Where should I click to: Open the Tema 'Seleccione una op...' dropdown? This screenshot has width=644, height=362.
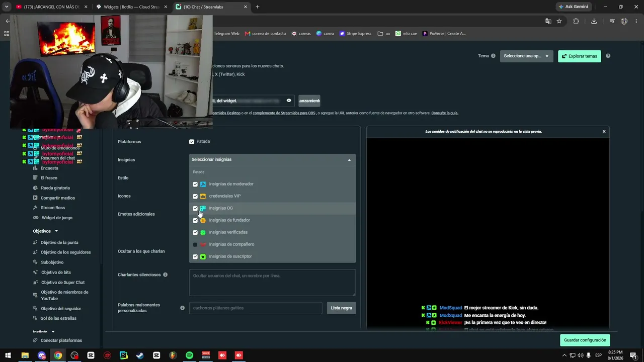coord(526,56)
